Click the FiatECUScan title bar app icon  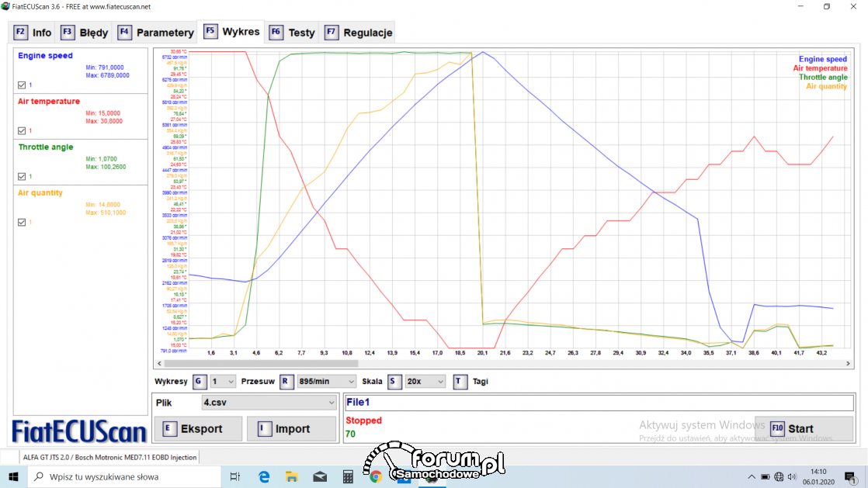[5, 7]
